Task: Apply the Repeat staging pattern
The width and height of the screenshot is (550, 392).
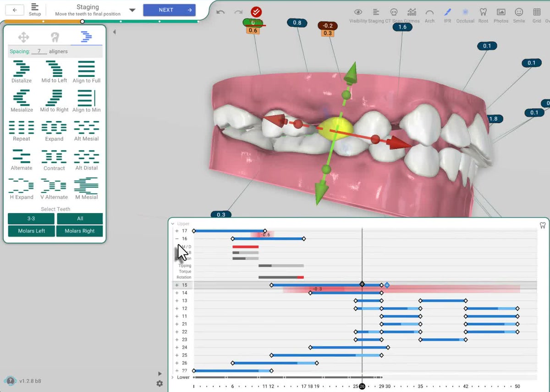Action: (x=22, y=131)
